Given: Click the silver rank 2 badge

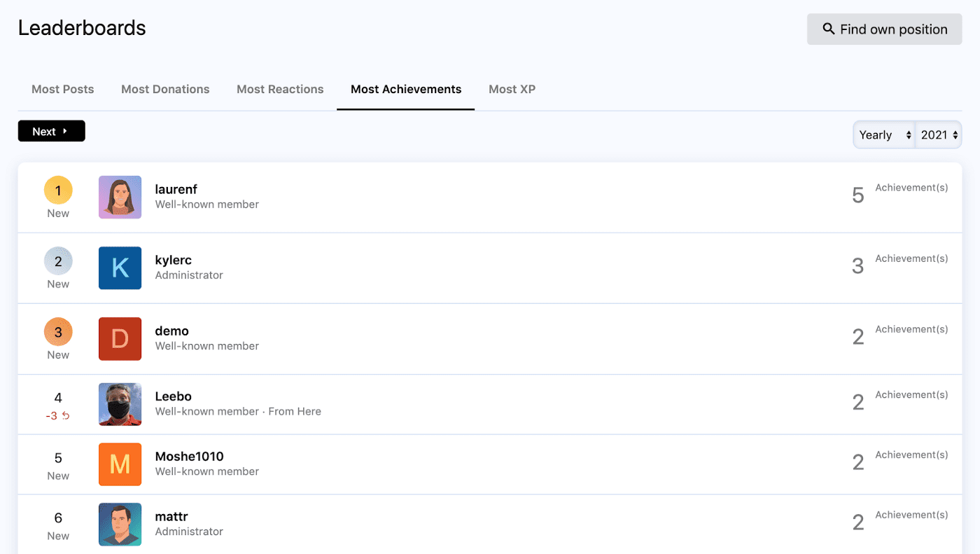Looking at the screenshot, I should (x=58, y=261).
